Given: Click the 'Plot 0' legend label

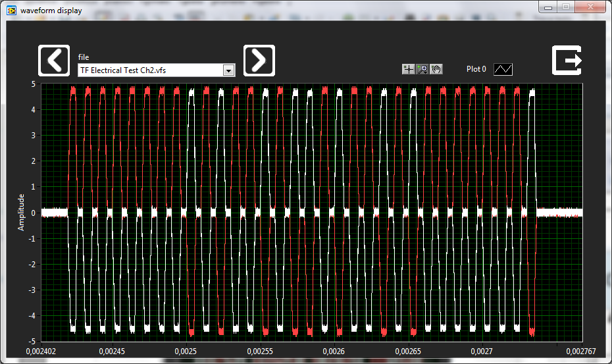Looking at the screenshot, I should point(476,69).
